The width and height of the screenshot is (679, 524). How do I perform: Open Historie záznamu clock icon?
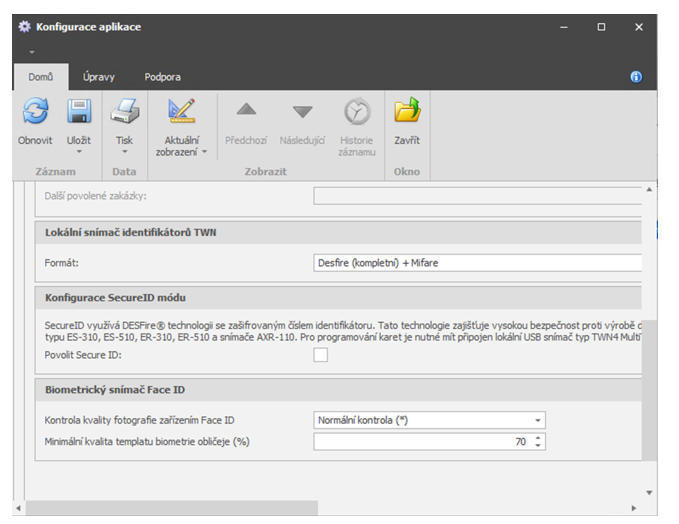point(357,112)
